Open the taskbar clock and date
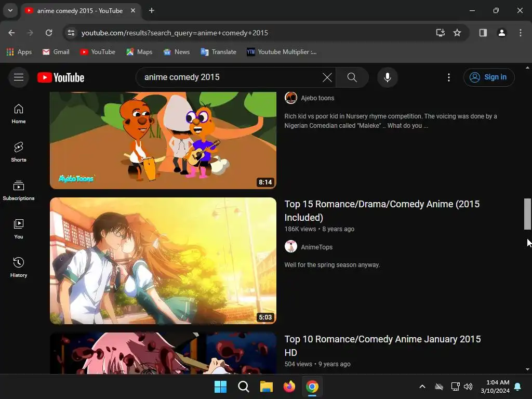The height and width of the screenshot is (399, 532). click(x=495, y=387)
